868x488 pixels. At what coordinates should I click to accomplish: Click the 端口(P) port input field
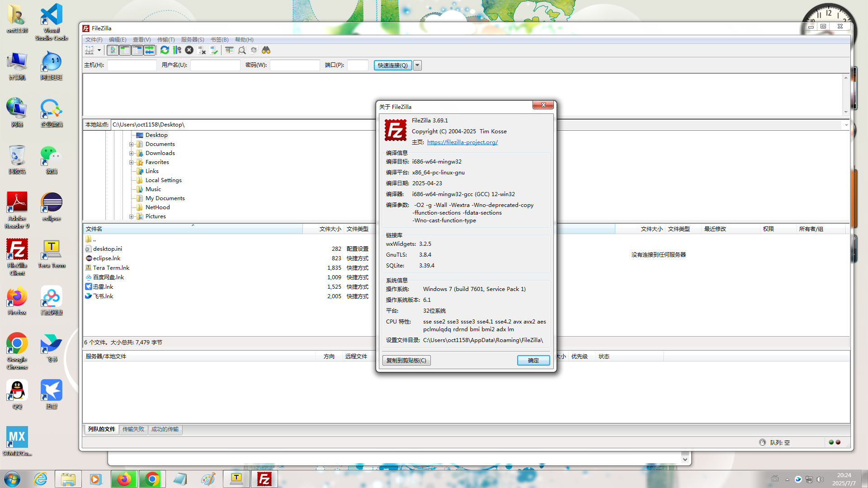click(358, 65)
